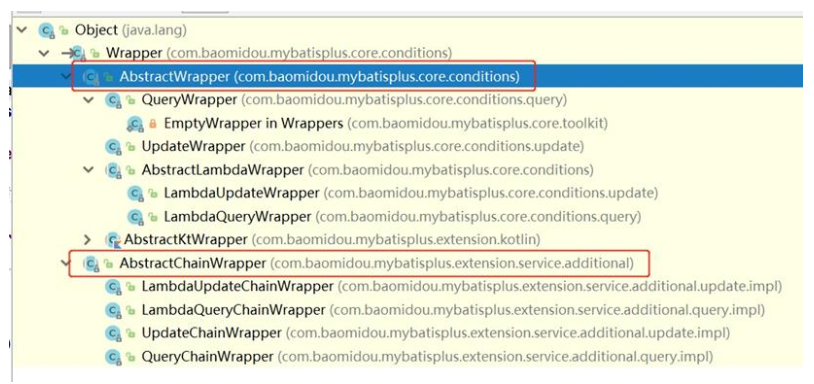Select the UpdateWrapper class row
This screenshot has height=384, width=814.
407,147
